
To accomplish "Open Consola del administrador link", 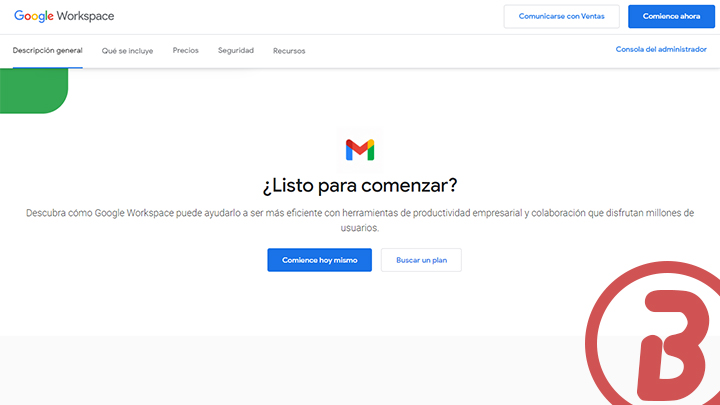I will (x=661, y=49).
